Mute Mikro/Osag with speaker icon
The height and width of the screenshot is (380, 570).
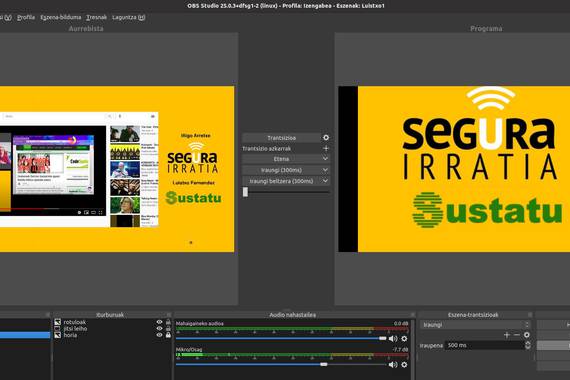[x=393, y=364]
